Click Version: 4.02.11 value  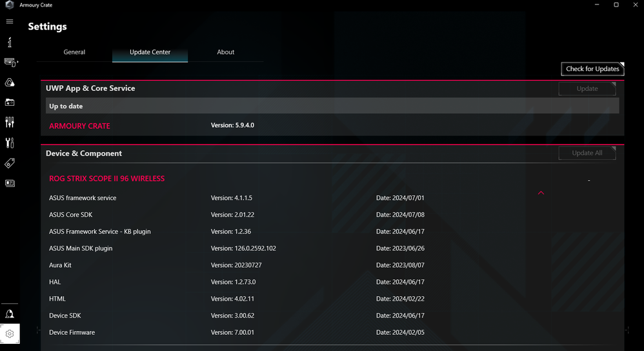click(232, 299)
